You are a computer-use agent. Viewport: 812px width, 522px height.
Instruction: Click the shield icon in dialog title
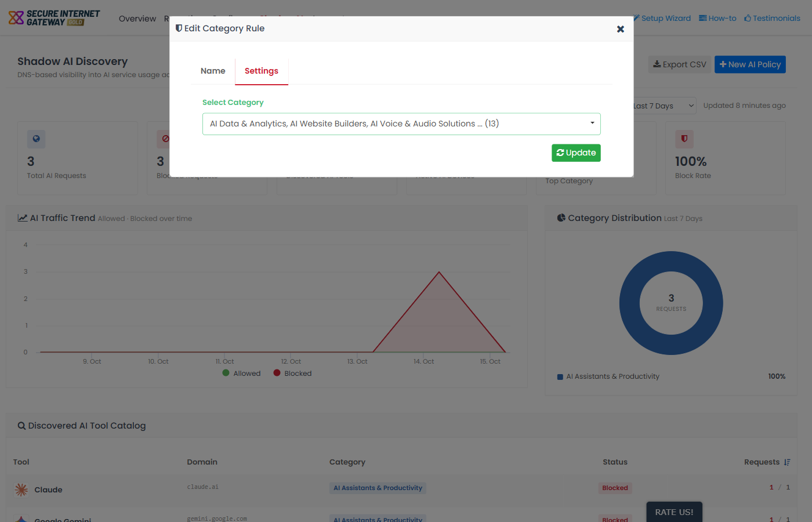coord(179,28)
